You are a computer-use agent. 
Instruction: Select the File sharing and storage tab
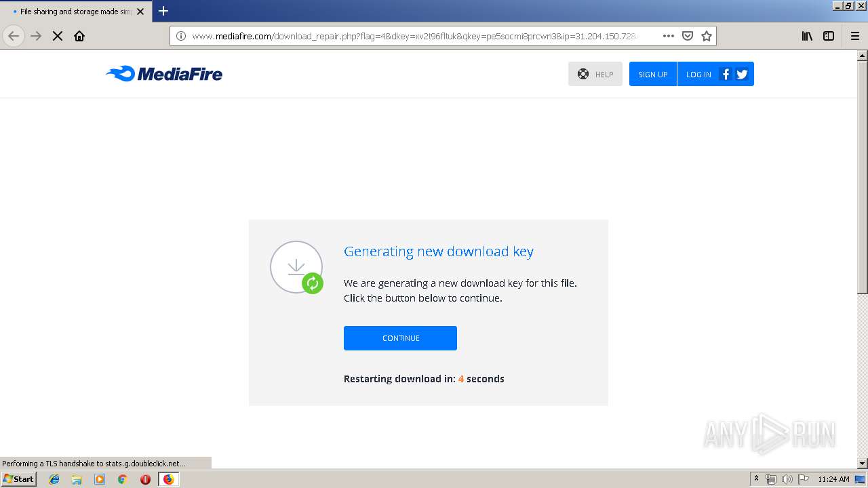pos(75,12)
